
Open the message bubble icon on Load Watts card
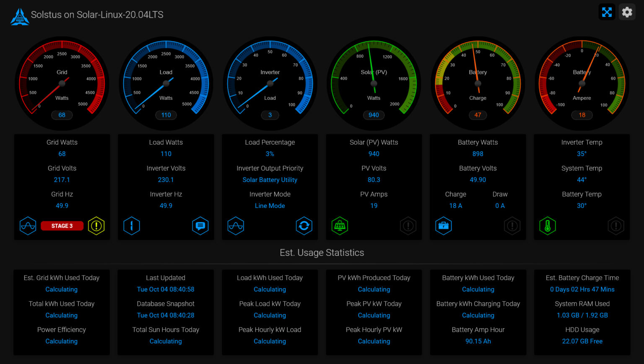[200, 226]
